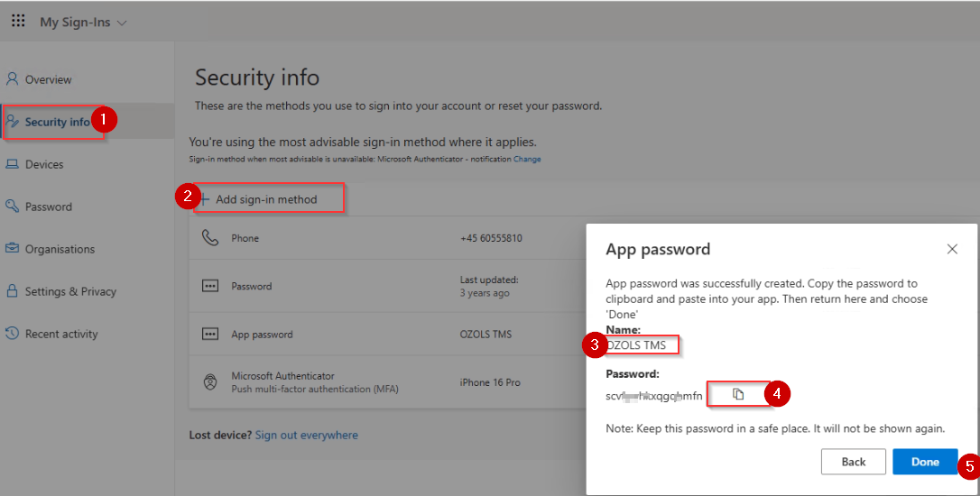Select the Password key icon in sidebar
The image size is (980, 496).
(12, 206)
